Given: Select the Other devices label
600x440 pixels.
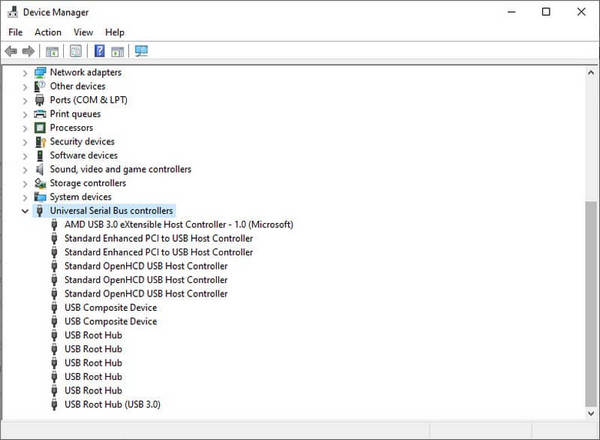Looking at the screenshot, I should [x=77, y=86].
